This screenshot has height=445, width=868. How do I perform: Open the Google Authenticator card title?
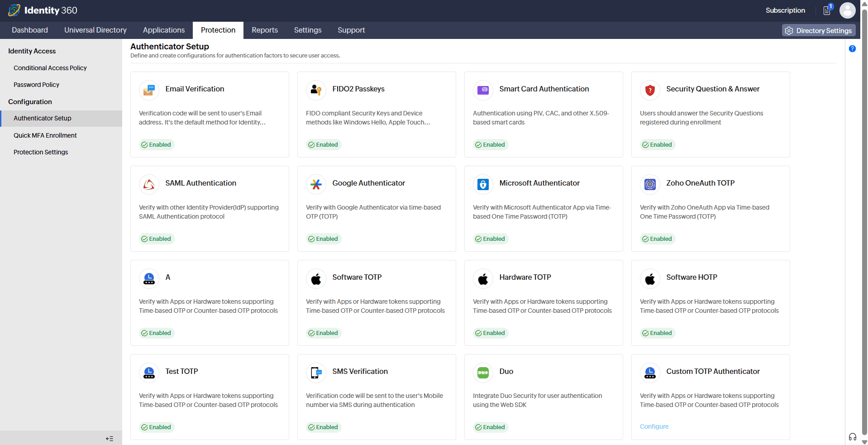(x=368, y=183)
